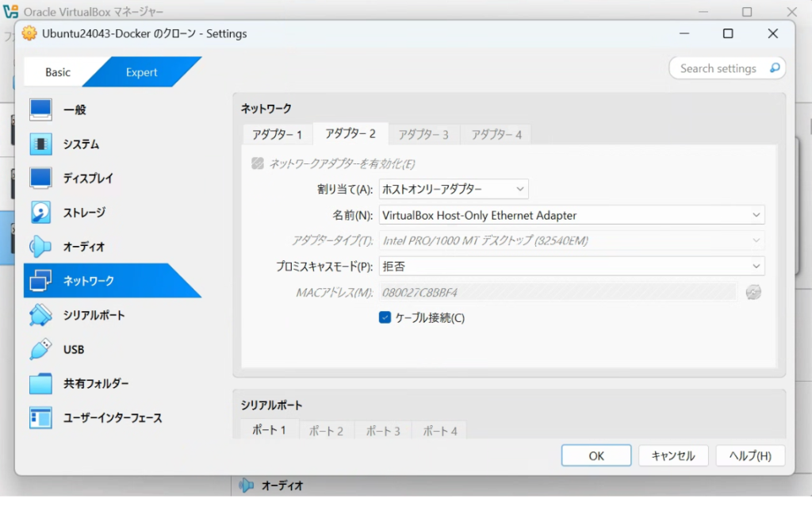
Task: Open 割り当て dropdown showing ホストオンリーアダプター
Action: point(454,189)
